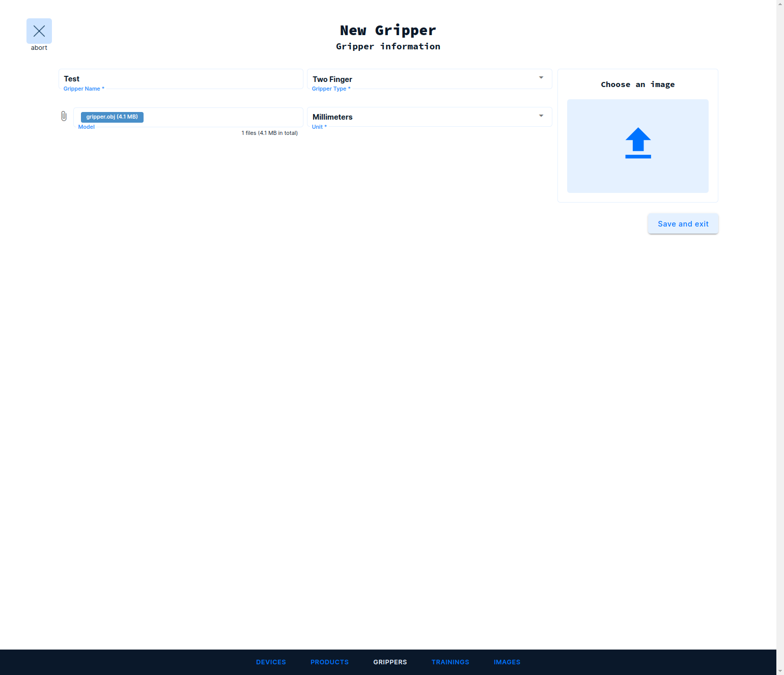
Task: Switch to the PRODUCTS tab
Action: (329, 662)
